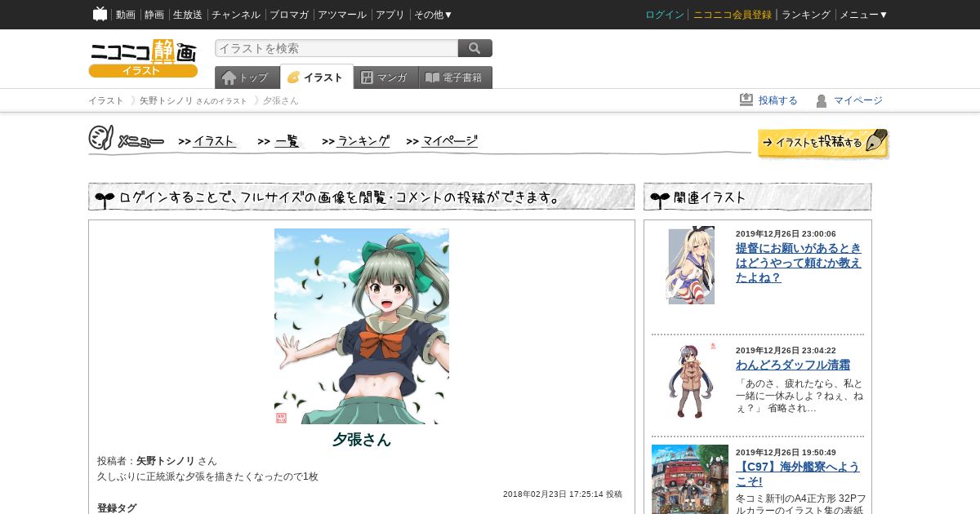Click the イラストを投稿する button
Viewport: 980px width, 514px height.
(x=822, y=143)
